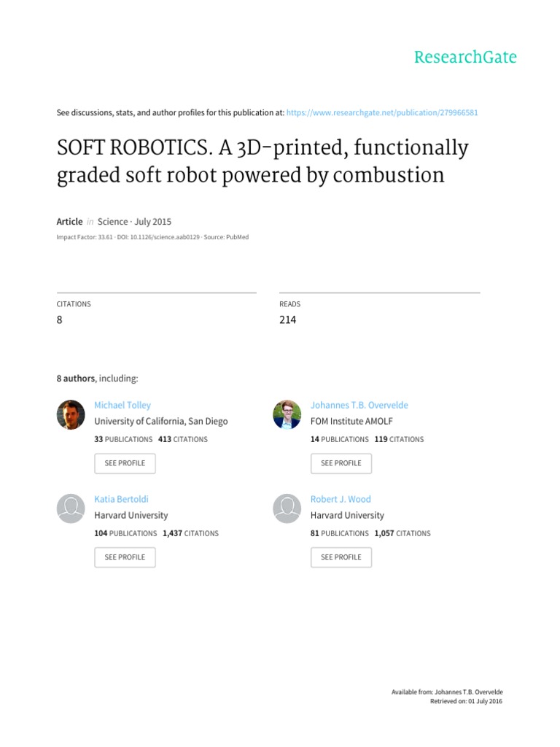Click the citations count of 8
The height and width of the screenshot is (747, 560).
tap(60, 320)
